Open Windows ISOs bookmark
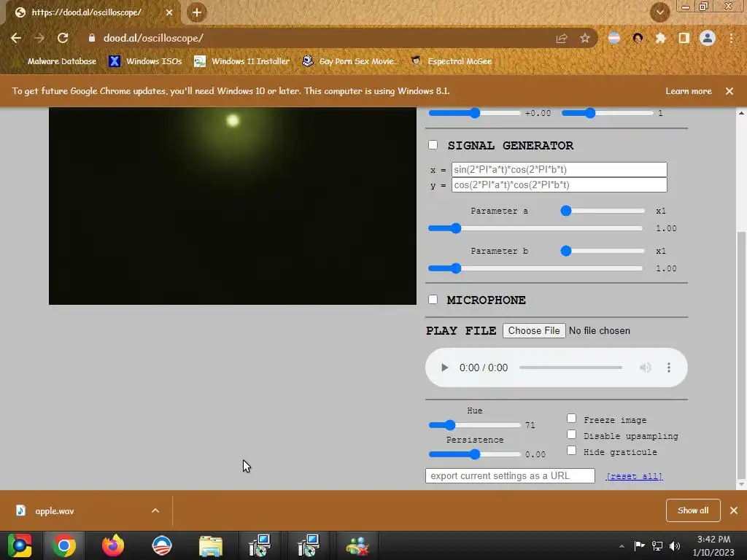Image resolution: width=747 pixels, height=560 pixels. [146, 61]
